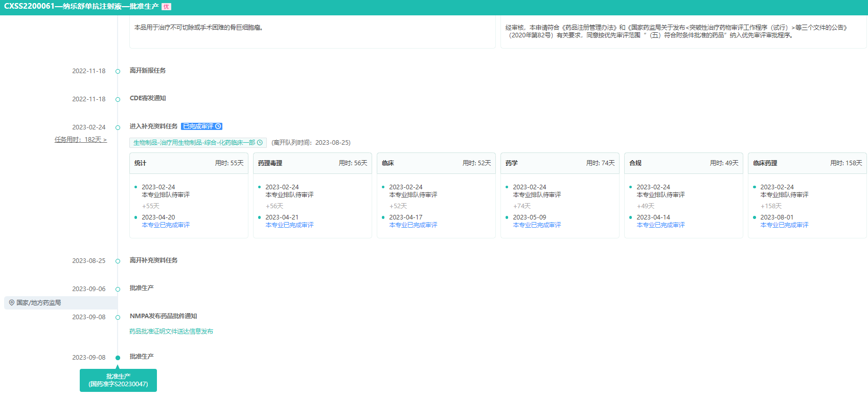Viewport: 868px width, 397px height.
Task: Click the filled timeline dot at 2023-09-08 批准生产
Action: 118,358
